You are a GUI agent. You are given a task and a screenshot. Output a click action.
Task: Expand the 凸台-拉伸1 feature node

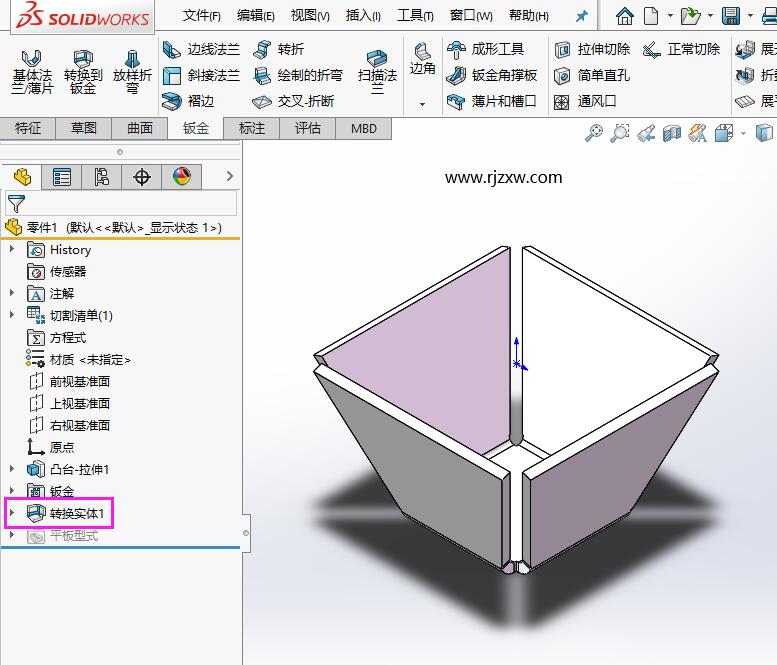[x=12, y=468]
